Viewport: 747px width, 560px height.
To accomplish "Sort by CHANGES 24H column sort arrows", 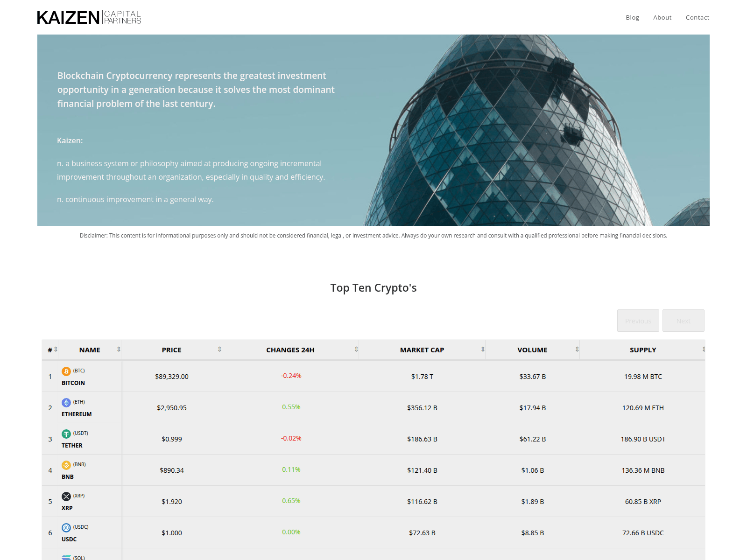I will (356, 349).
